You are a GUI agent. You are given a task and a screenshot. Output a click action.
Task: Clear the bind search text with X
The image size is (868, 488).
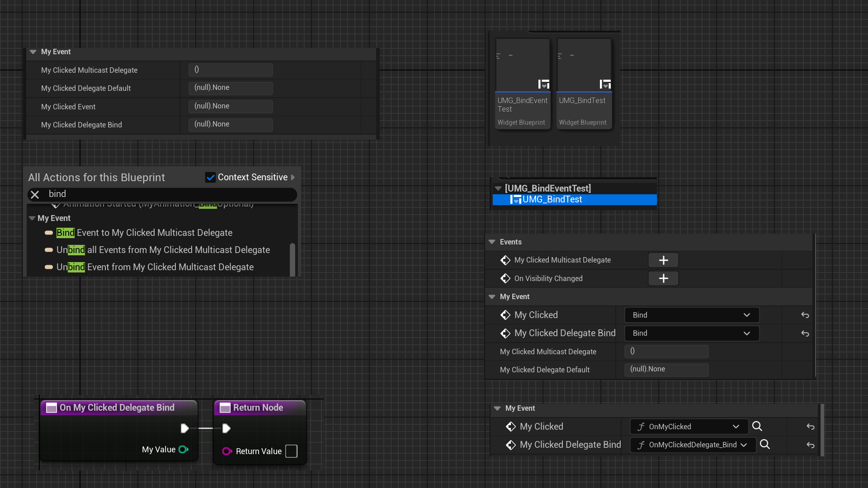tap(35, 194)
